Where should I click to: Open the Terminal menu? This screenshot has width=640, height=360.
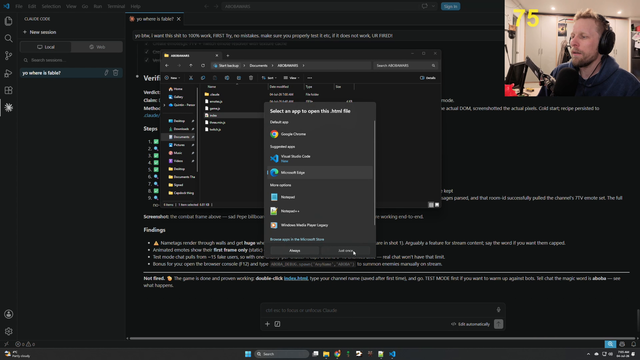[x=116, y=7]
